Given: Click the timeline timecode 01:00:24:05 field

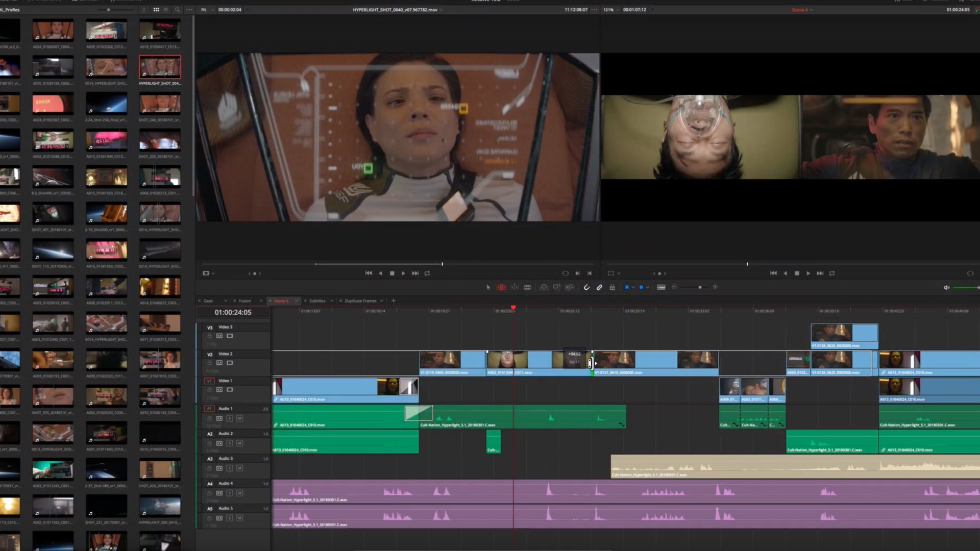Looking at the screenshot, I should coord(233,312).
